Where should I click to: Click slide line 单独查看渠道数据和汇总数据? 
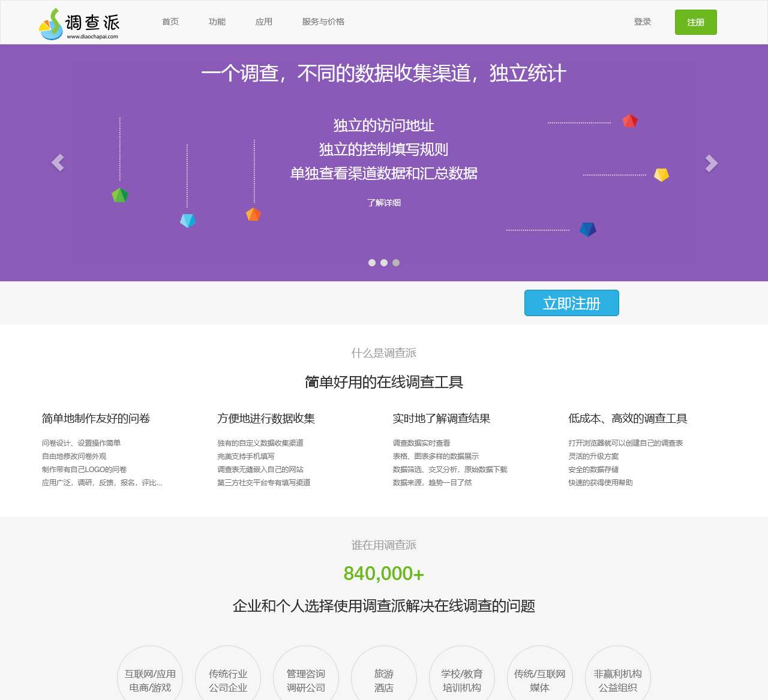[384, 173]
